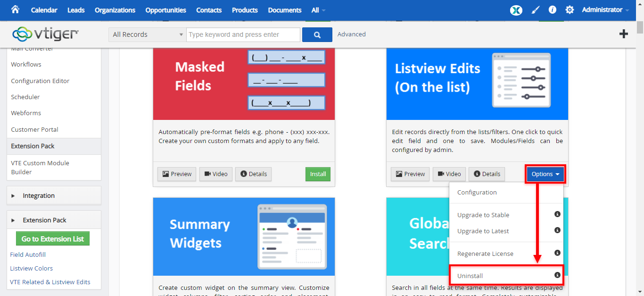Image resolution: width=644 pixels, height=296 pixels.
Task: Click the blue search magnifier button
Action: click(x=317, y=34)
